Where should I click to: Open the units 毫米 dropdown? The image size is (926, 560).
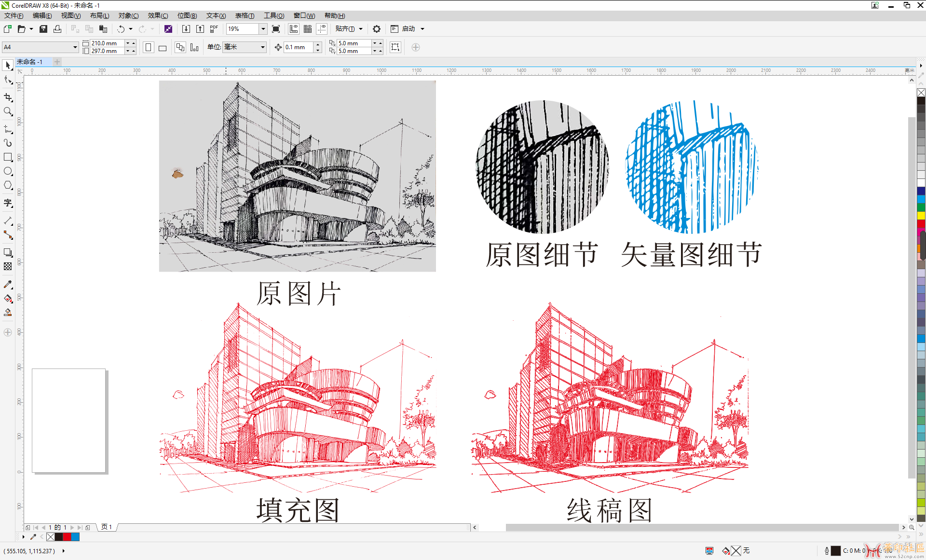click(263, 47)
